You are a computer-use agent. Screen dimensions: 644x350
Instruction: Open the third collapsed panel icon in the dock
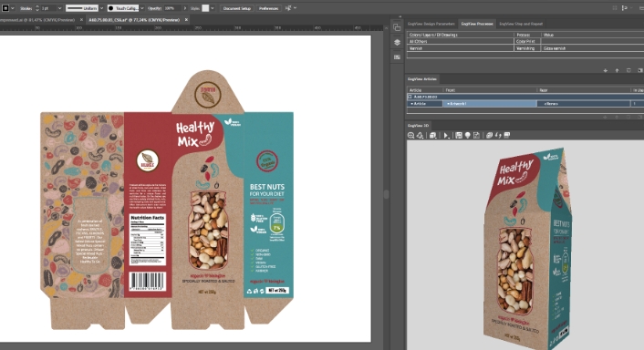click(x=397, y=57)
